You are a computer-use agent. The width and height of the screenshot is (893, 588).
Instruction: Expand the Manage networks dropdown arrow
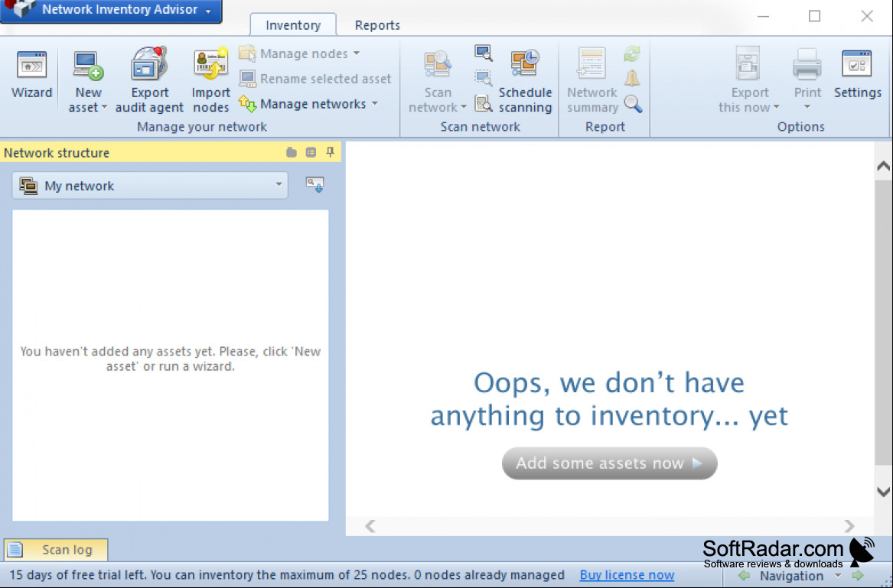[375, 103]
